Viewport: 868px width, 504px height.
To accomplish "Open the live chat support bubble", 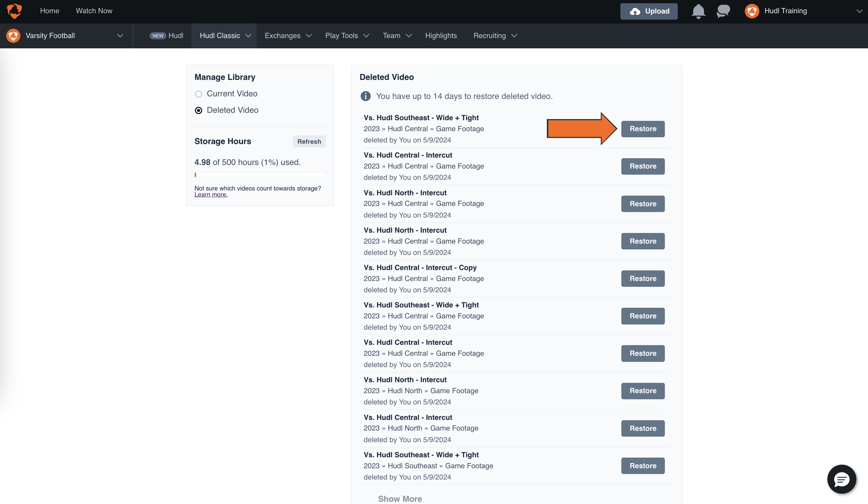I will pos(842,479).
